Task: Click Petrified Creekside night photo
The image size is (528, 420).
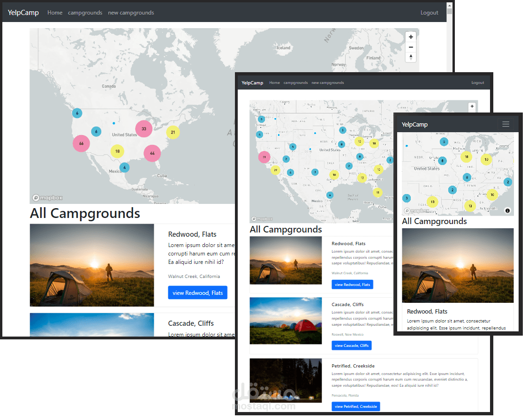Action: [286, 380]
